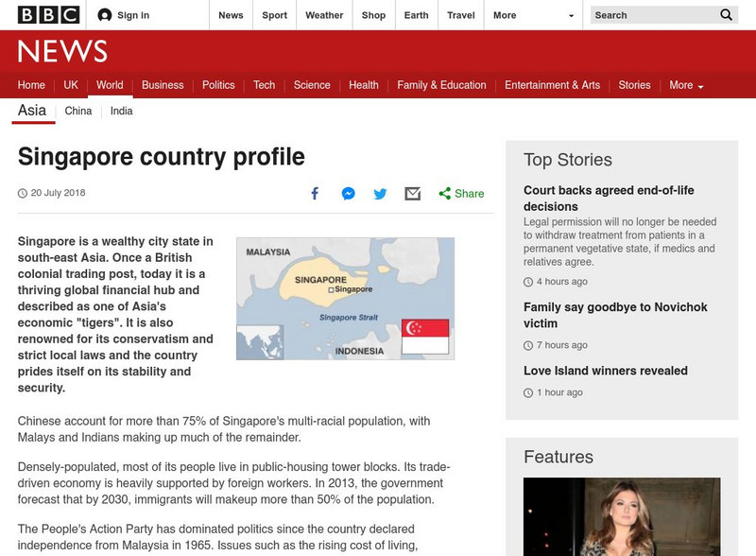Open Court backs end-of-life decisions story
Viewport: 756px width, 556px height.
tap(609, 199)
